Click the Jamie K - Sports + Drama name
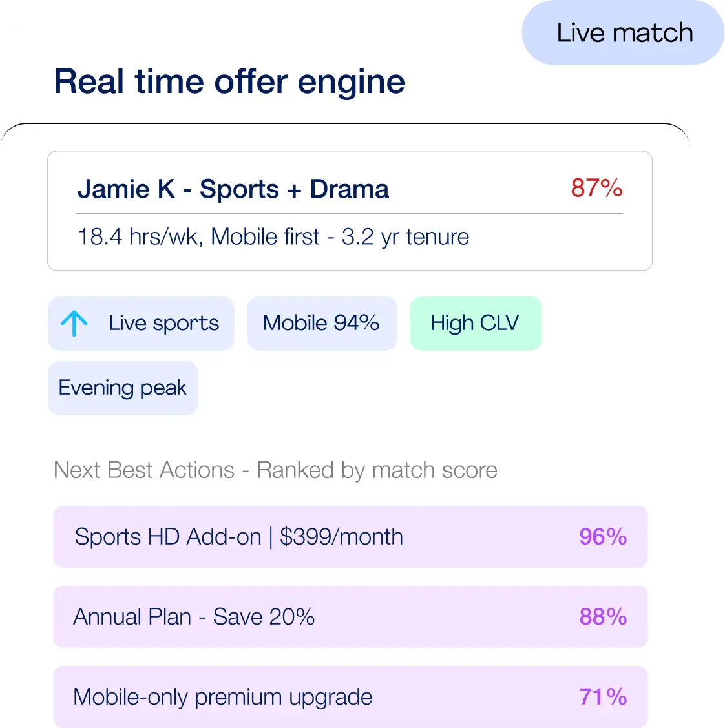 tap(233, 189)
